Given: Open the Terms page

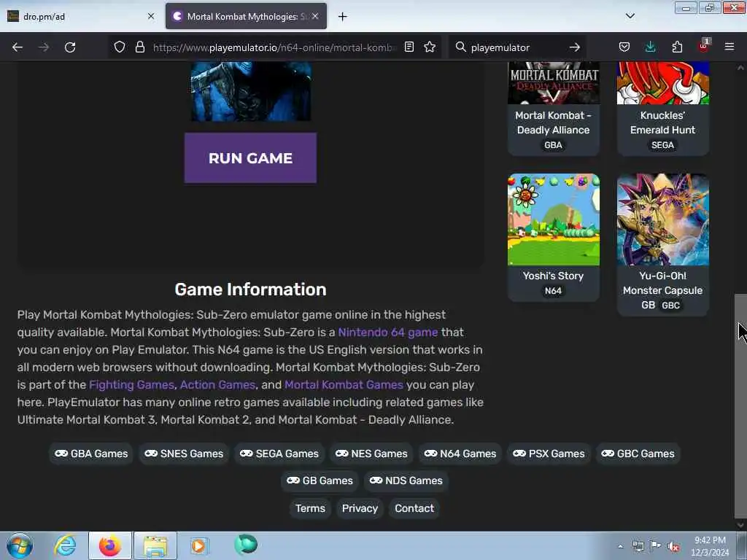Looking at the screenshot, I should click(x=310, y=508).
